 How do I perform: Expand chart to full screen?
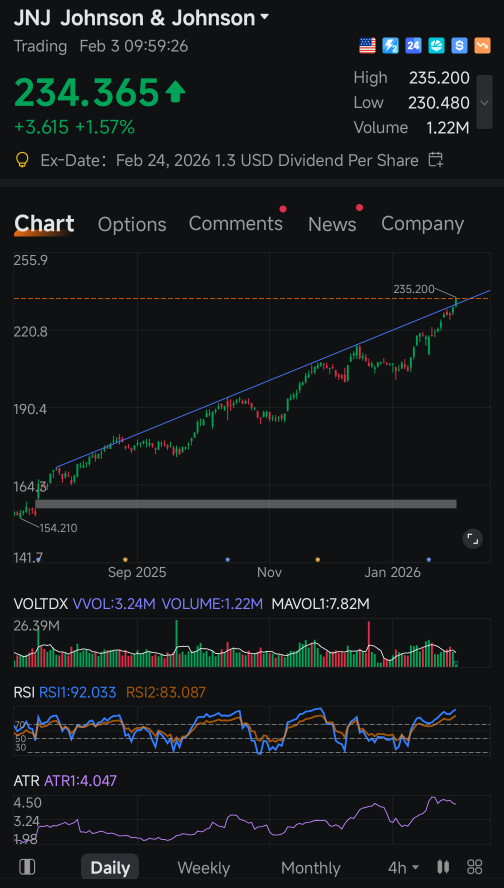coord(472,539)
